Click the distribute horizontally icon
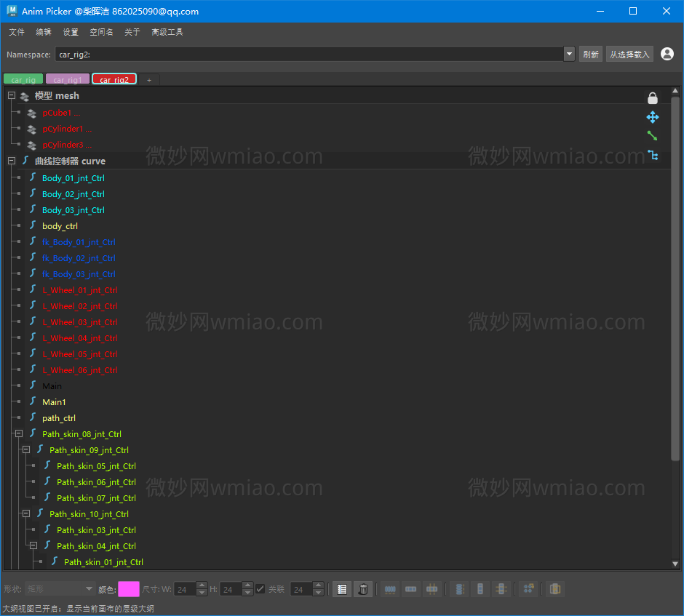This screenshot has height=616, width=684. 390,589
